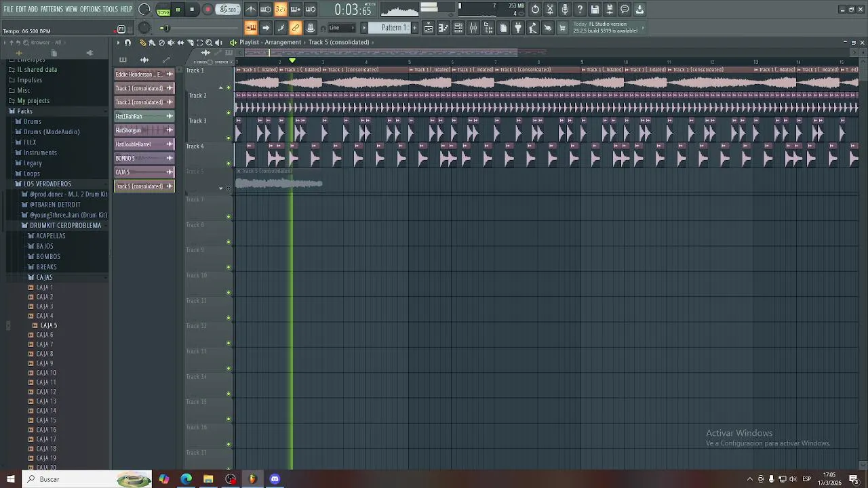The width and height of the screenshot is (868, 488).
Task: Open the VIEW menu
Action: (71, 9)
